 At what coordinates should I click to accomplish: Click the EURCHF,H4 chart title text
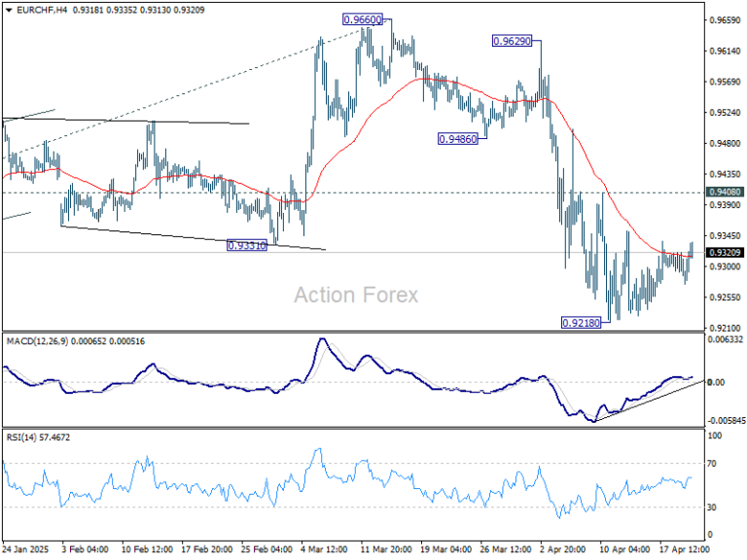(42, 10)
